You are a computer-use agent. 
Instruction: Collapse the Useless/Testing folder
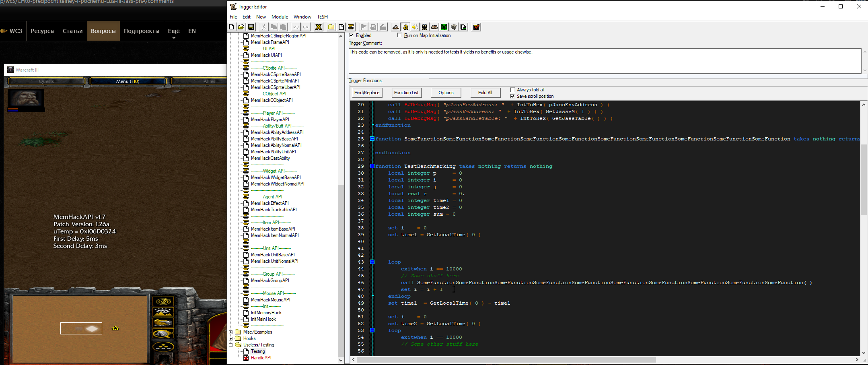point(231,345)
